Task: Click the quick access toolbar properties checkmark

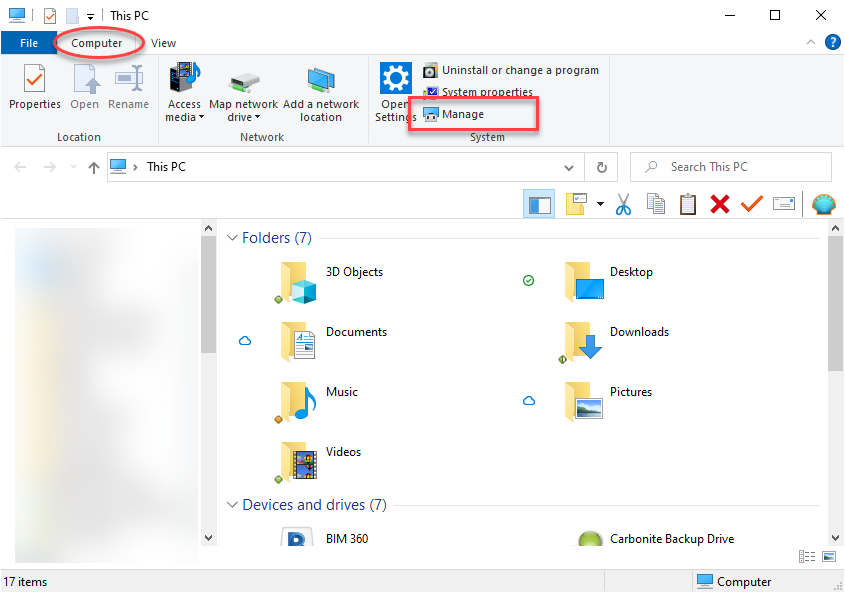Action: 50,16
